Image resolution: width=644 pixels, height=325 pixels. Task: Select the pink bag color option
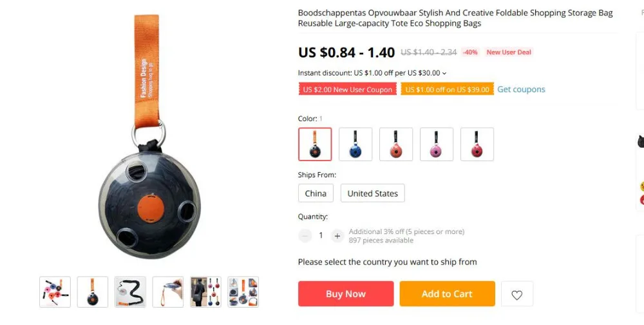coord(437,144)
